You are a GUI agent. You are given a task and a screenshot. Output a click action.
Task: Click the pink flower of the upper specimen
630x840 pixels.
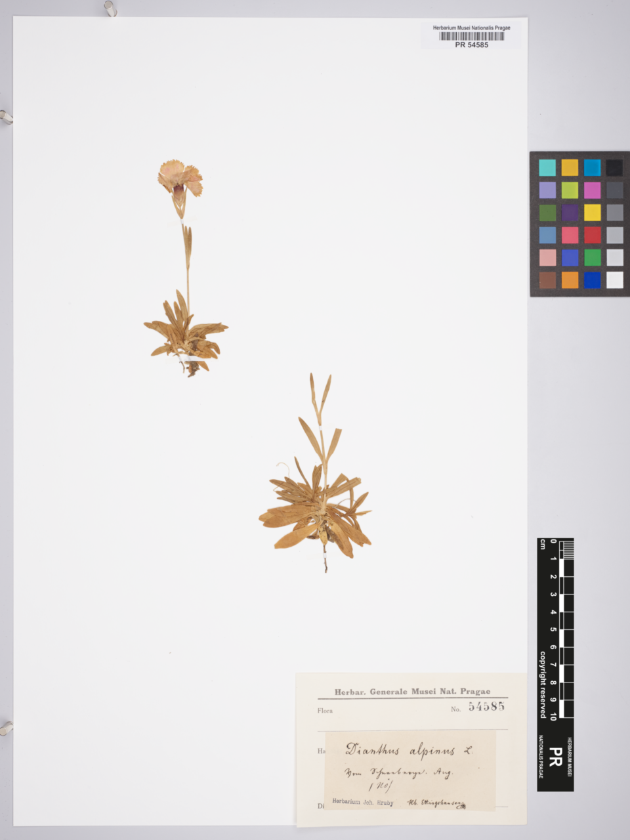(180, 178)
